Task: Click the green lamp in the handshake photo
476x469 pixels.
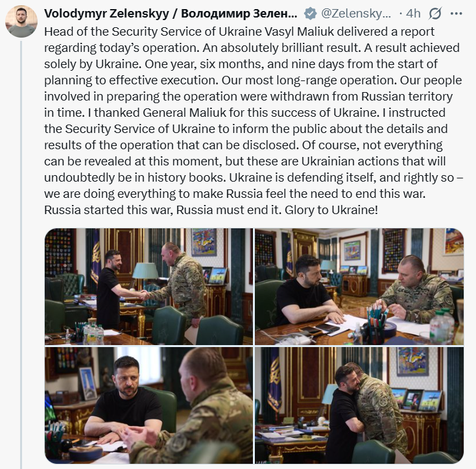Action: click(145, 271)
